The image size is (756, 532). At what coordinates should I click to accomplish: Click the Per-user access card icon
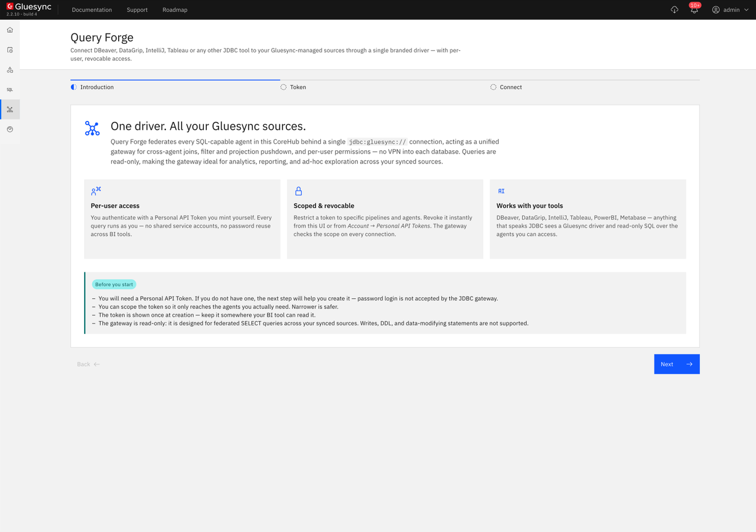96,191
